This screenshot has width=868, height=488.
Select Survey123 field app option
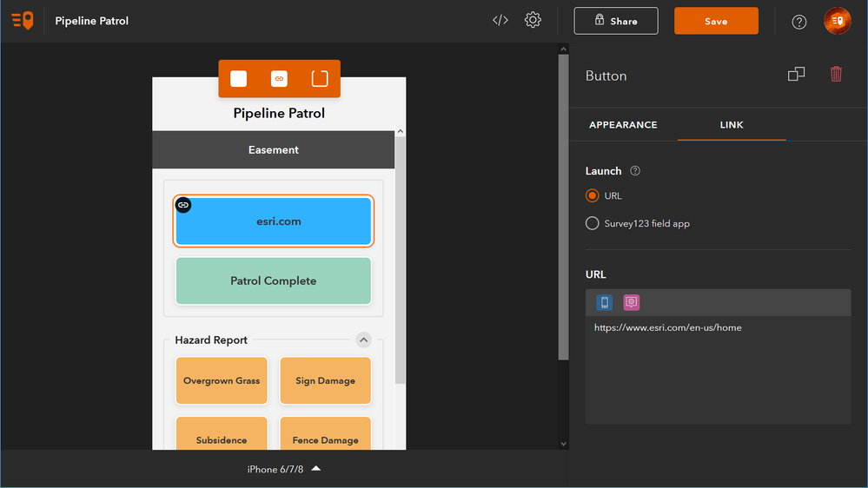593,223
